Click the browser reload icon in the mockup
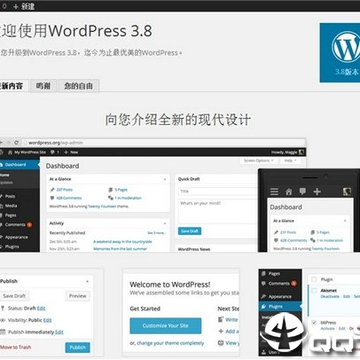The image size is (360, 360). coord(16,143)
